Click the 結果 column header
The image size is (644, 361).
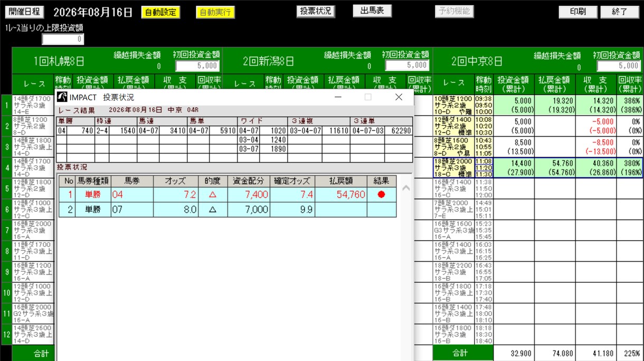[x=381, y=181]
